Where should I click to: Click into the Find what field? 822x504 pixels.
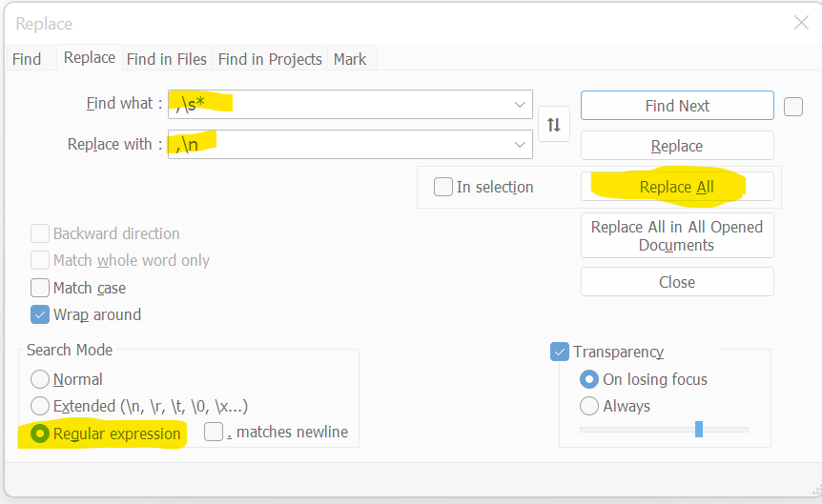(350, 104)
